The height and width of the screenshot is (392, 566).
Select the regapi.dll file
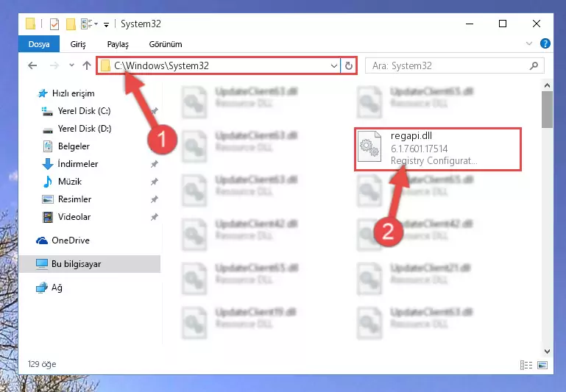(438, 149)
